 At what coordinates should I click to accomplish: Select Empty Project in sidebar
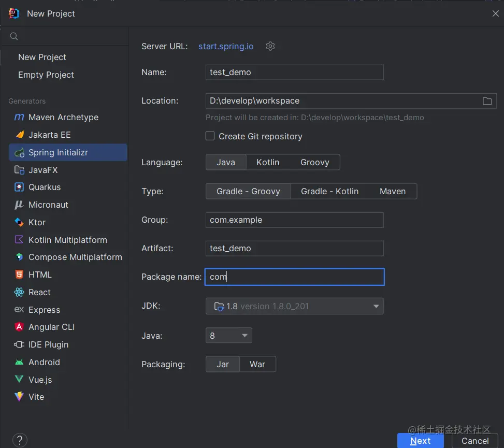coord(46,75)
